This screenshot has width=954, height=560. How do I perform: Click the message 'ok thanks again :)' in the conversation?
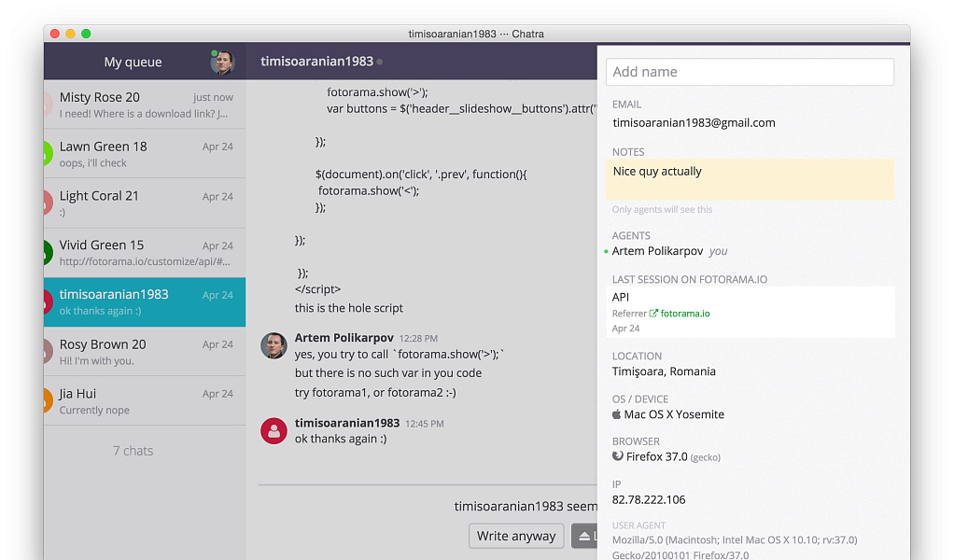[x=341, y=439]
